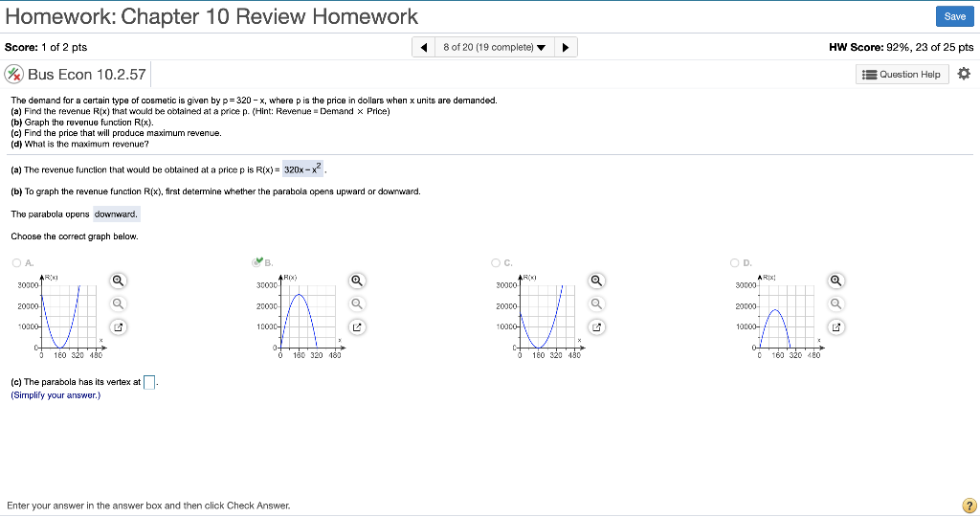This screenshot has width=980, height=517.
Task: Click the 'Bus Econ 10.2.57' problem title
Action: click(x=87, y=75)
